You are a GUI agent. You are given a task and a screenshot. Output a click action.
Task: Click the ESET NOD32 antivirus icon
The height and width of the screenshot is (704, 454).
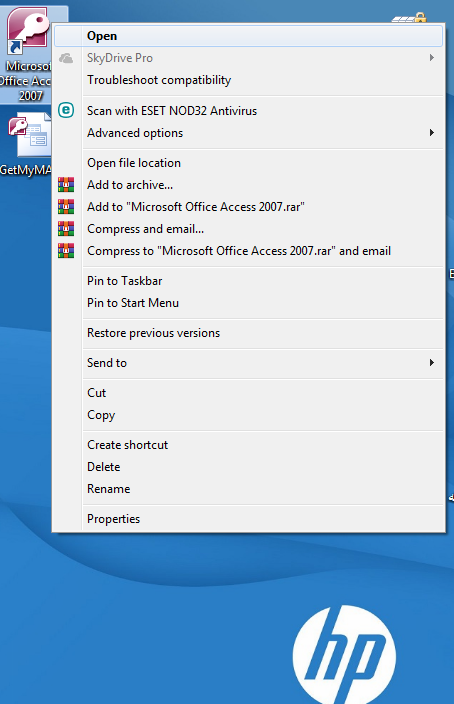pos(66,110)
